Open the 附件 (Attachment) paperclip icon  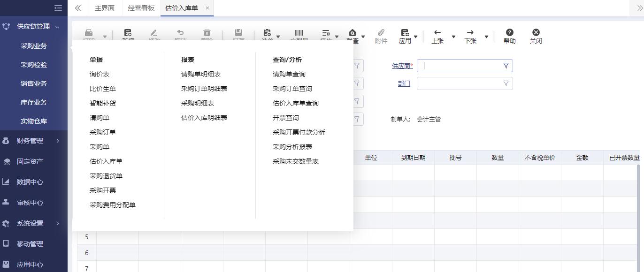click(x=381, y=33)
